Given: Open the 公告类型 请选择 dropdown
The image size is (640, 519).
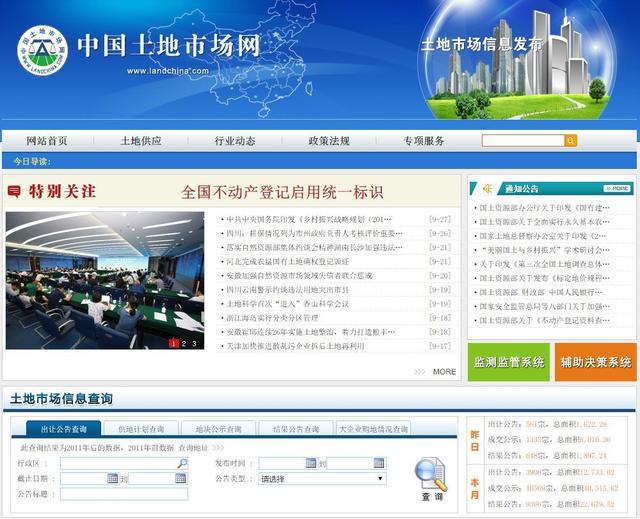Looking at the screenshot, I should [x=322, y=479].
